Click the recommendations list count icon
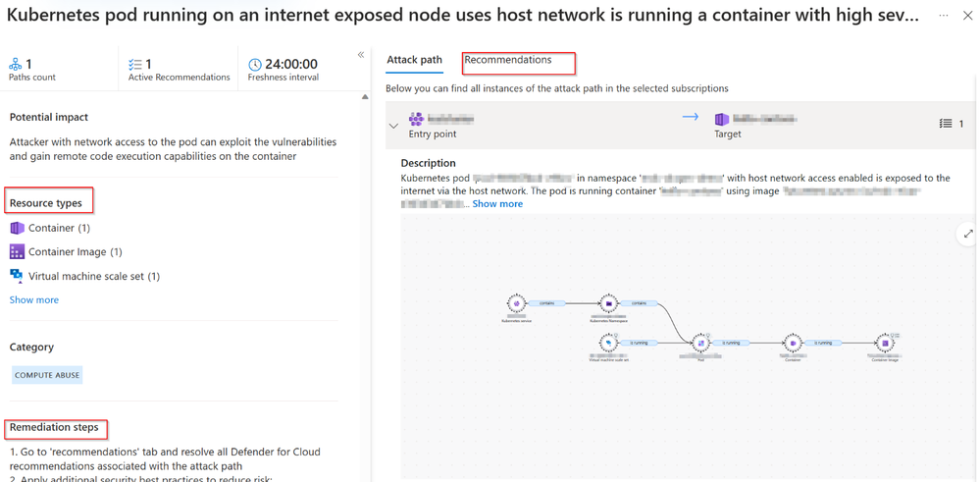The height and width of the screenshot is (482, 980). [x=946, y=124]
